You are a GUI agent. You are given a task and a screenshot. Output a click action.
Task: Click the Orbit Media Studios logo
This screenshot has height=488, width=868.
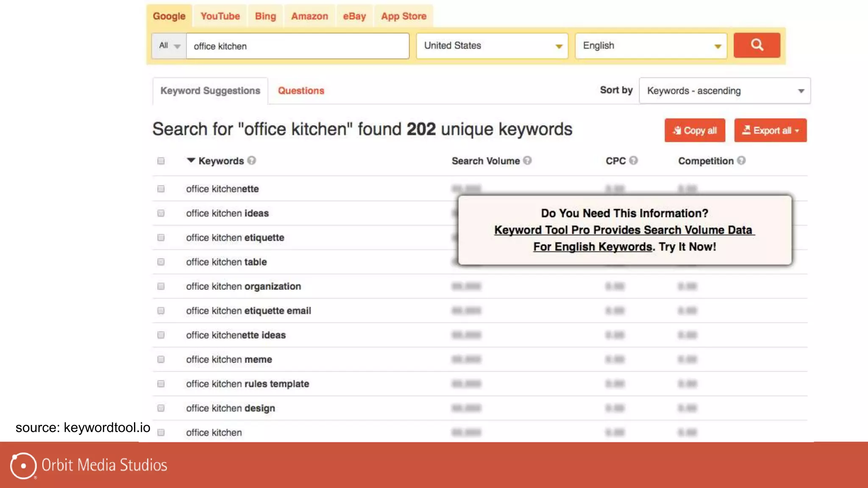(89, 465)
